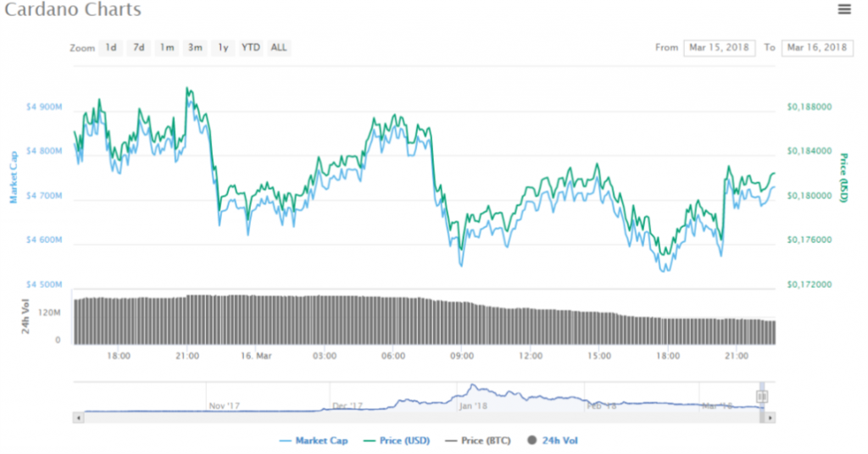This screenshot has width=868, height=454.
Task: Click the 09:00 time axis label
Action: (x=462, y=356)
